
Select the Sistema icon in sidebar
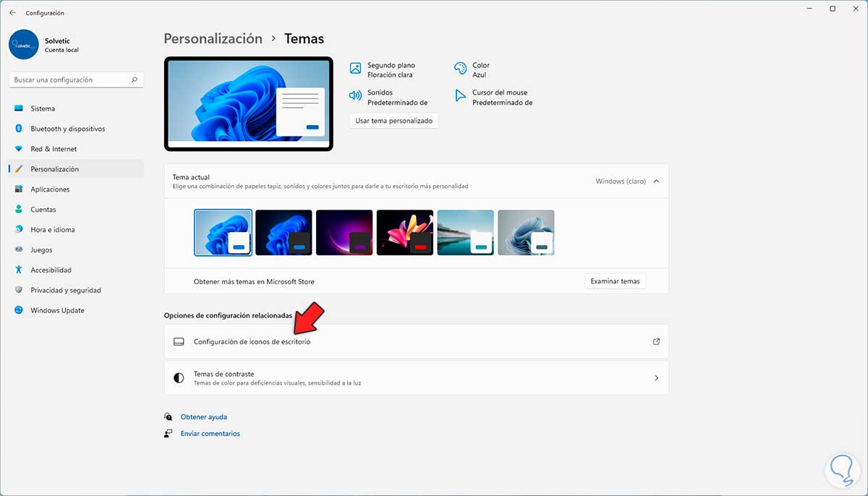tap(19, 108)
